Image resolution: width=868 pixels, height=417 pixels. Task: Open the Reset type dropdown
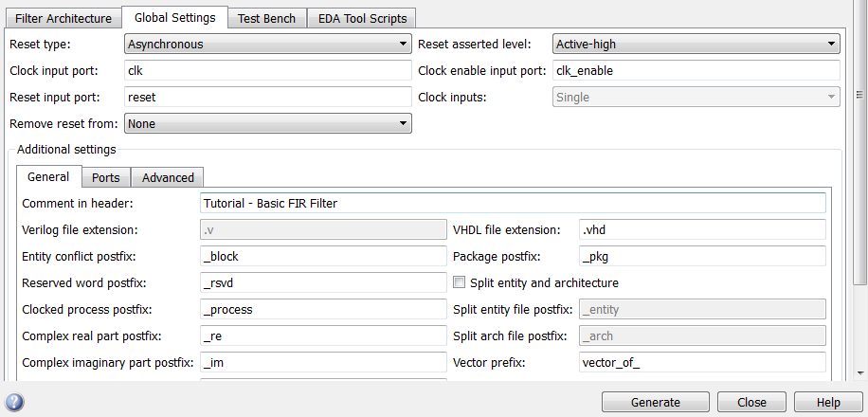point(267,44)
